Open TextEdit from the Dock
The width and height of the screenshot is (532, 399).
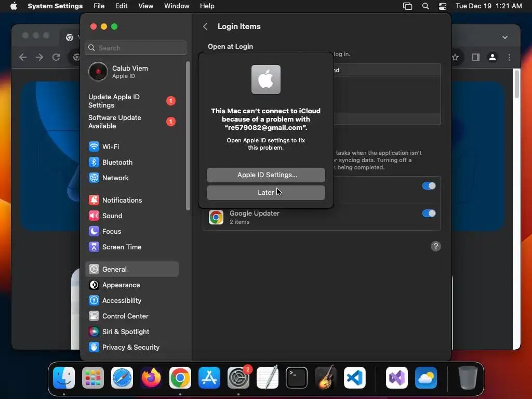268,378
